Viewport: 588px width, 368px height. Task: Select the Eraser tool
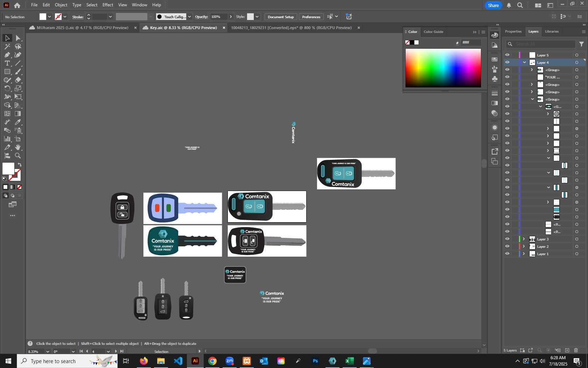click(x=18, y=80)
